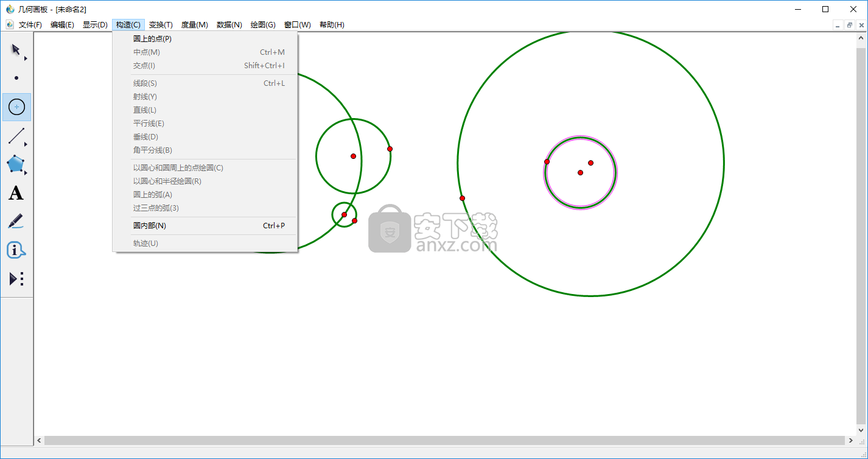Select the Polygon tool
868x459 pixels.
tap(15, 164)
